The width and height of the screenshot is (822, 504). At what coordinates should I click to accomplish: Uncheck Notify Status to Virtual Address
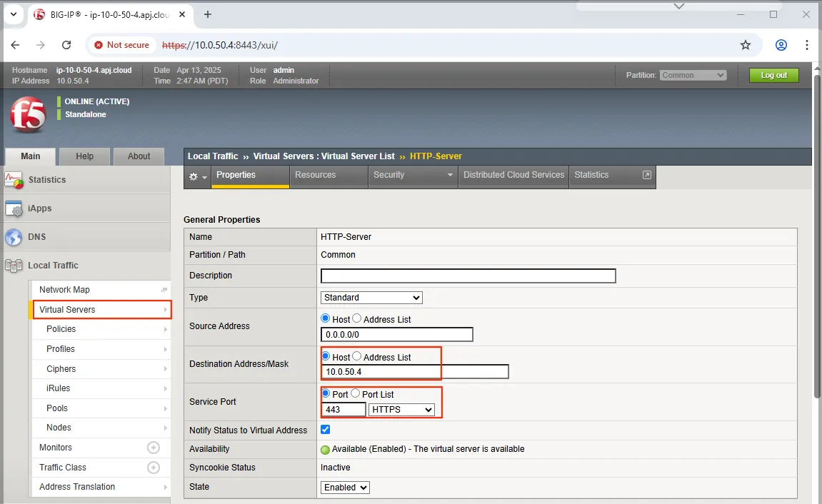pyautogui.click(x=326, y=430)
